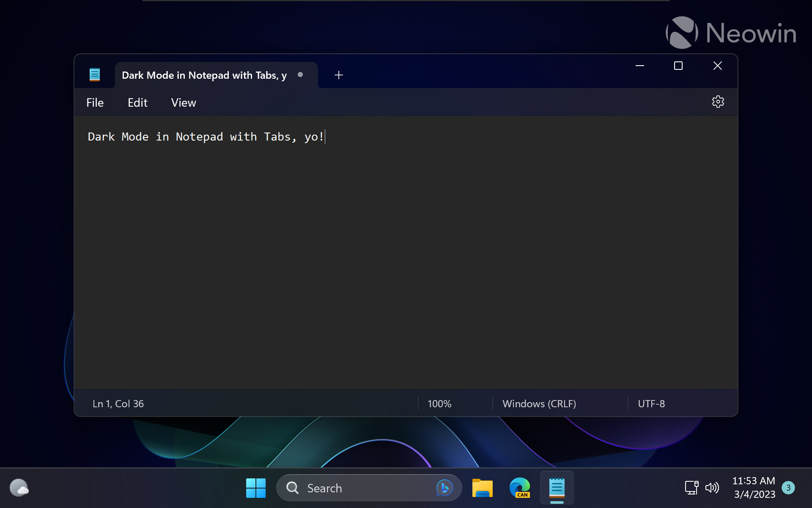Open notification badge showing 3
The height and width of the screenshot is (508, 812).
788,488
